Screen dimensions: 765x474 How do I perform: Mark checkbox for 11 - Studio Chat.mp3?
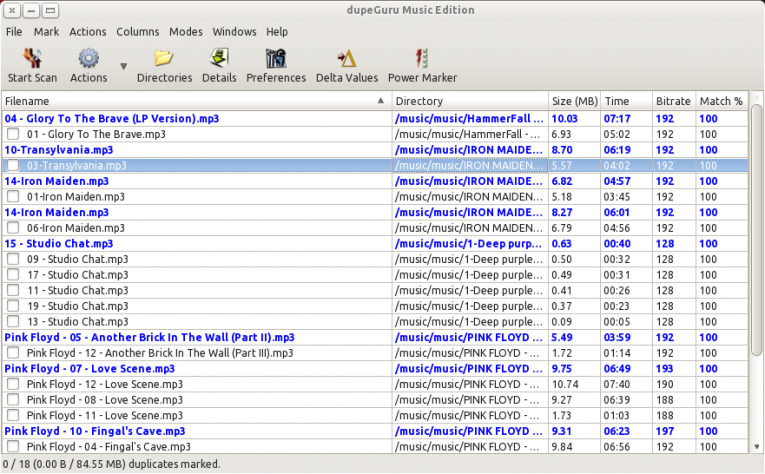point(13,290)
